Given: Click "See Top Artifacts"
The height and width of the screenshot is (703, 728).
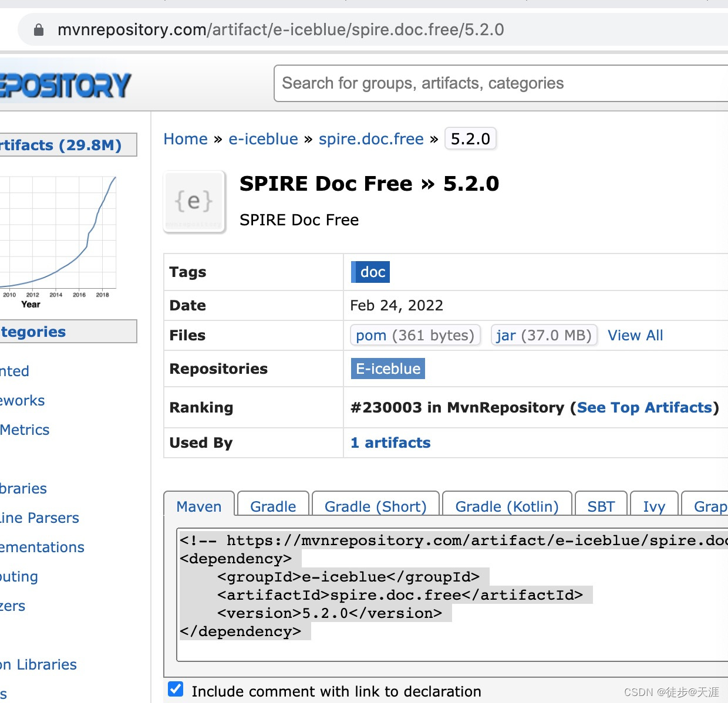Looking at the screenshot, I should pyautogui.click(x=644, y=407).
